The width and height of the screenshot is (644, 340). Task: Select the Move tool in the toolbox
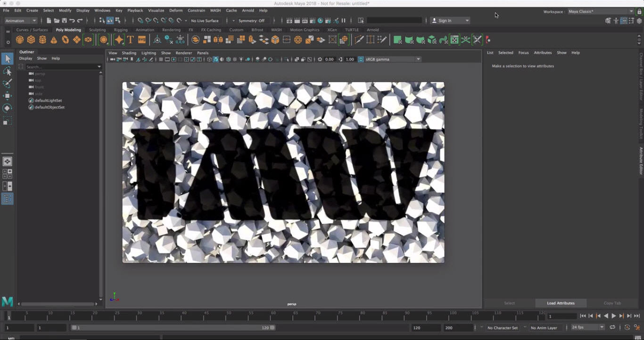[x=7, y=96]
